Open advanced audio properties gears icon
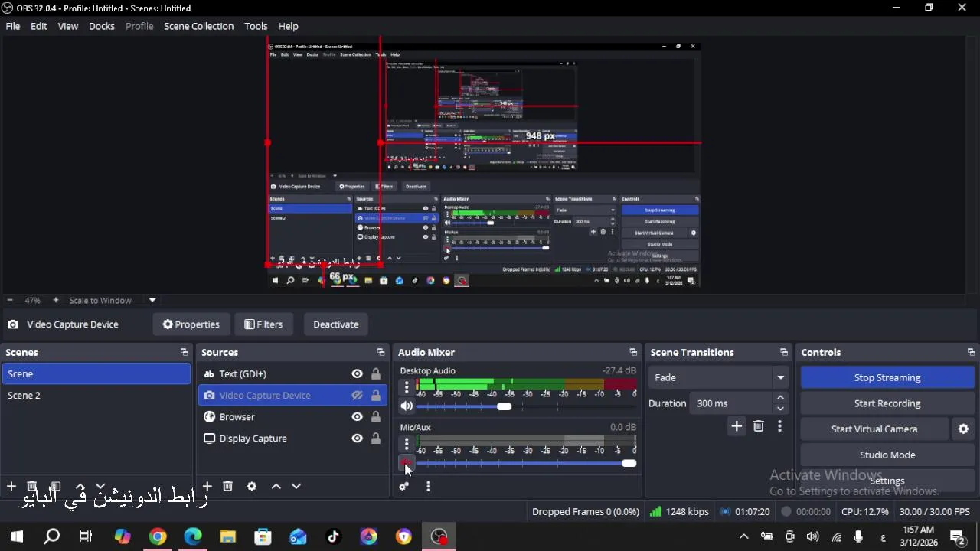This screenshot has width=980, height=551. pyautogui.click(x=404, y=487)
